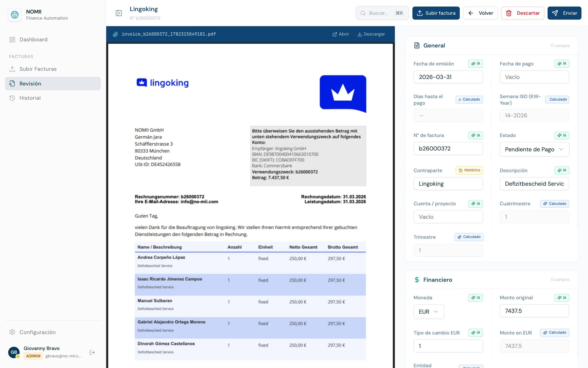Image resolution: width=588 pixels, height=368 pixels.
Task: Click the Tipo de cambio EUR field
Action: click(448, 346)
